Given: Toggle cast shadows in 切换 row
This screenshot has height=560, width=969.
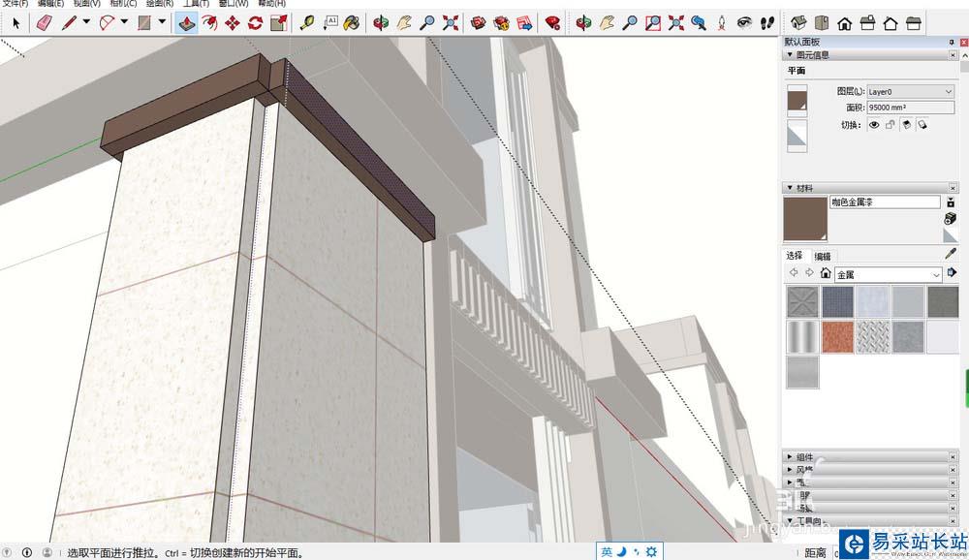Looking at the screenshot, I should 907,125.
